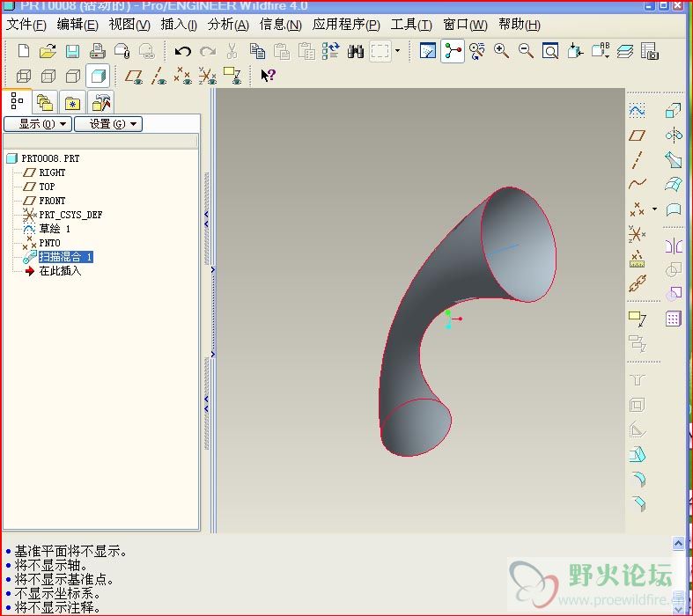This screenshot has width=693, height=616.
Task: Select the Datum Coordinate System tool in the right toolbar
Action: pyautogui.click(x=637, y=233)
